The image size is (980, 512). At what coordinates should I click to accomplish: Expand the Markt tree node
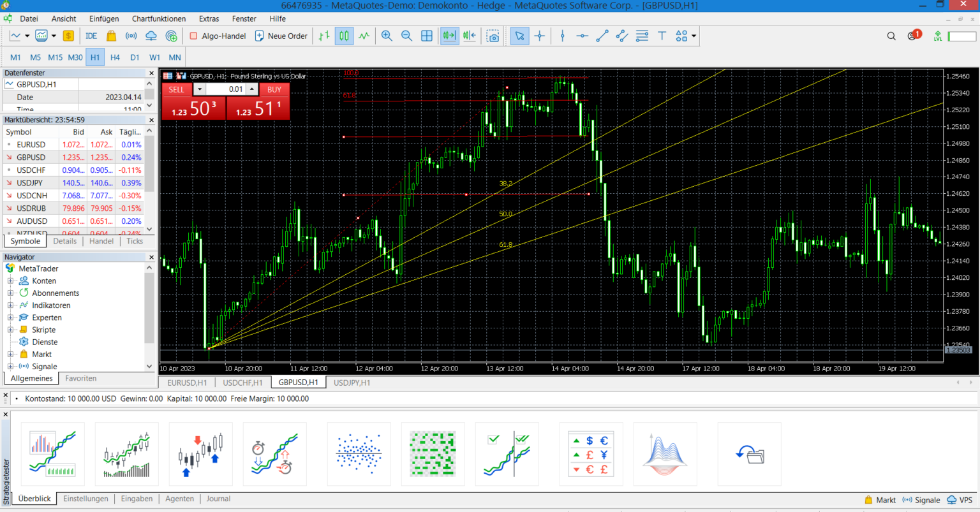tap(10, 354)
